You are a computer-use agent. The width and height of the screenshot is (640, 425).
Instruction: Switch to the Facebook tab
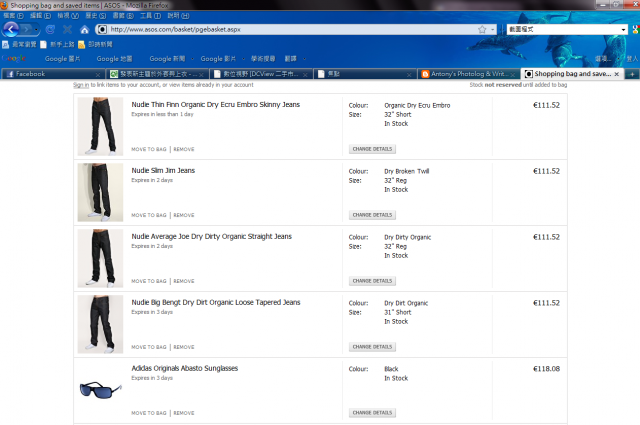pyautogui.click(x=52, y=74)
